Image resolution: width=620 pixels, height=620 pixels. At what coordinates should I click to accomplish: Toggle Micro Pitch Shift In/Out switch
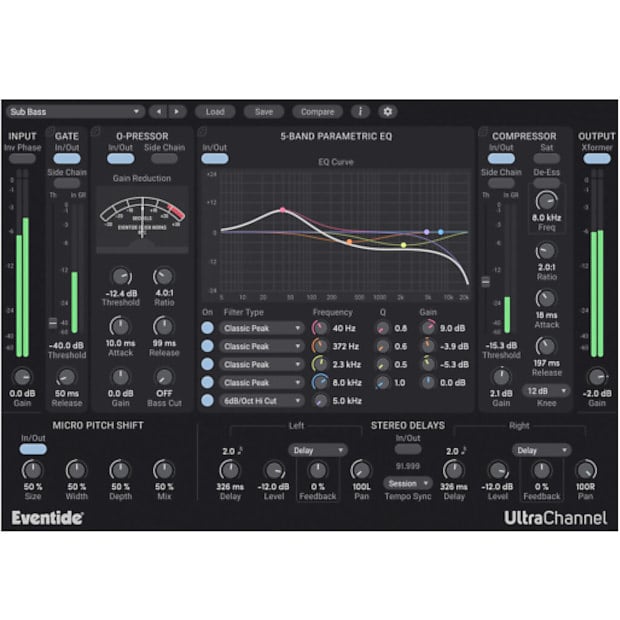click(x=33, y=449)
